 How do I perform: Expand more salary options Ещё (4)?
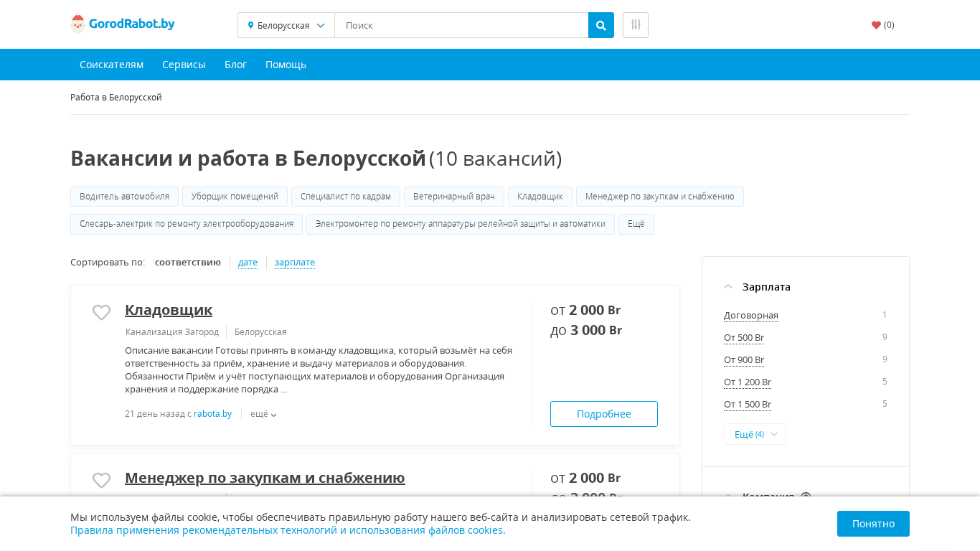point(755,434)
